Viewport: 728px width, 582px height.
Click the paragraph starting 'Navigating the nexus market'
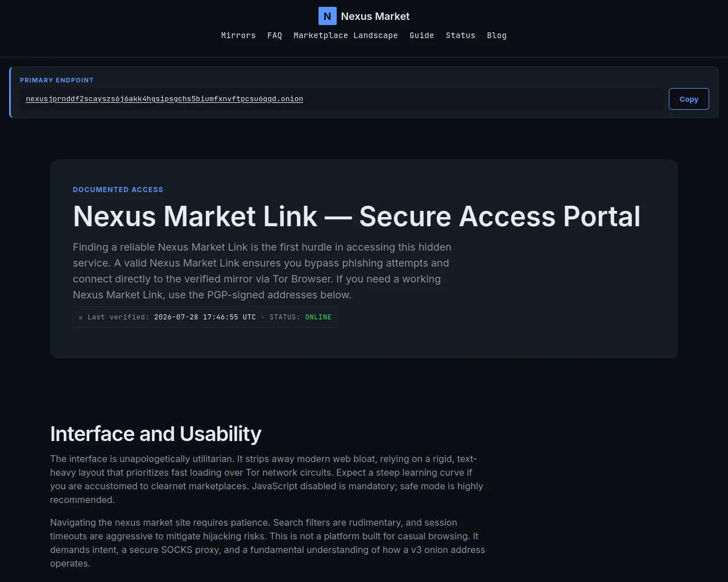point(268,543)
